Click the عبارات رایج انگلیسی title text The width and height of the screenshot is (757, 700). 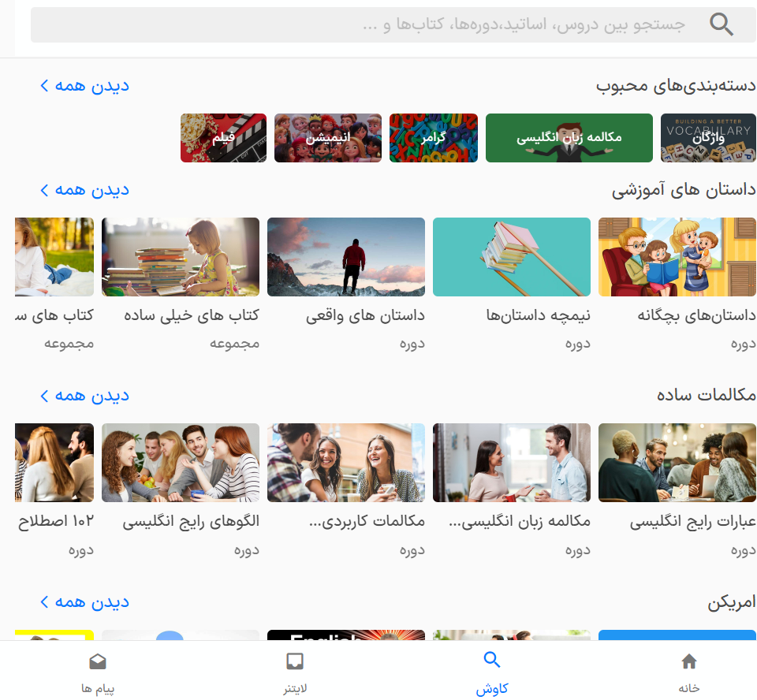point(693,521)
